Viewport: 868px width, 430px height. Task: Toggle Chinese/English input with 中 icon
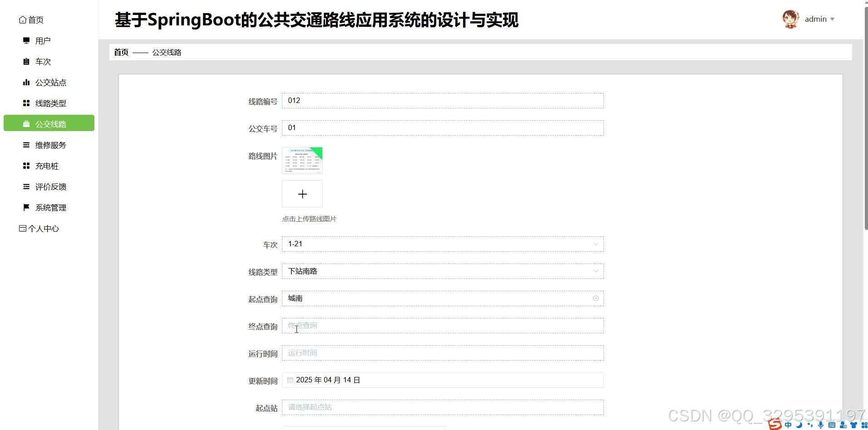[788, 425]
